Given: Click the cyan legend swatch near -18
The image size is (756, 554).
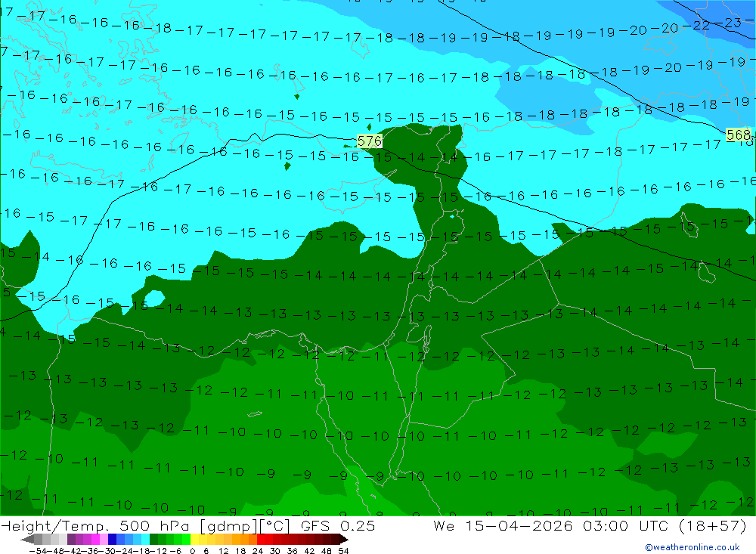Looking at the screenshot, I should click(145, 539).
